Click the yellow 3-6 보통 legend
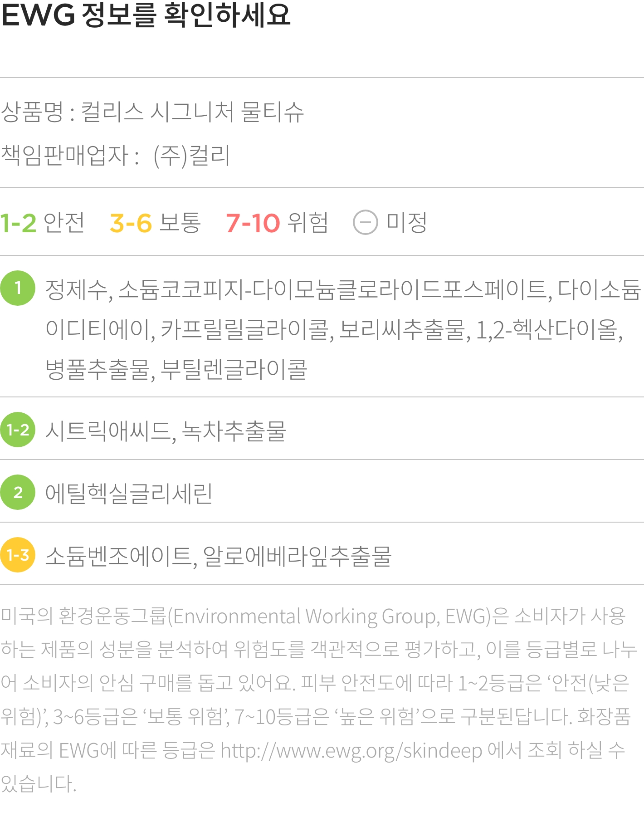The height and width of the screenshot is (822, 644). click(155, 223)
